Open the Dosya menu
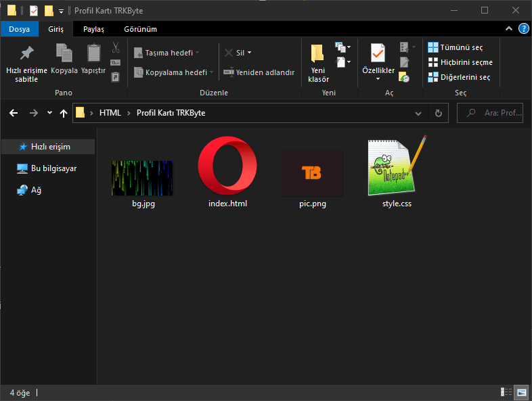Image resolution: width=532 pixels, height=401 pixels. click(x=20, y=29)
